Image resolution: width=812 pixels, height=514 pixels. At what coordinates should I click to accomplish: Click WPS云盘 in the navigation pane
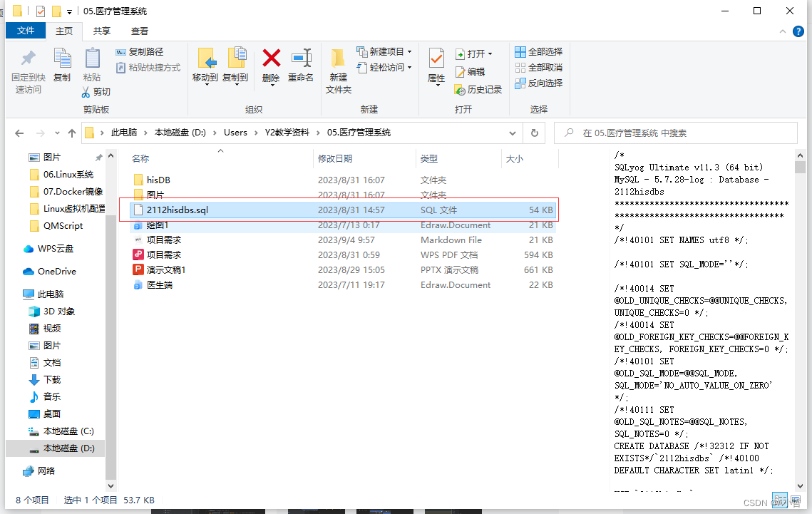point(48,249)
